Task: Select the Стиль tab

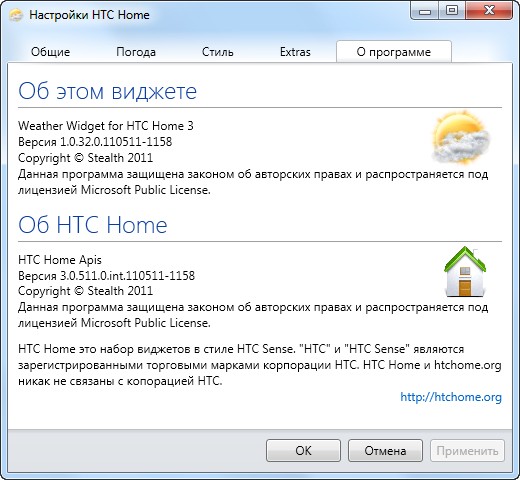Action: tap(217, 52)
